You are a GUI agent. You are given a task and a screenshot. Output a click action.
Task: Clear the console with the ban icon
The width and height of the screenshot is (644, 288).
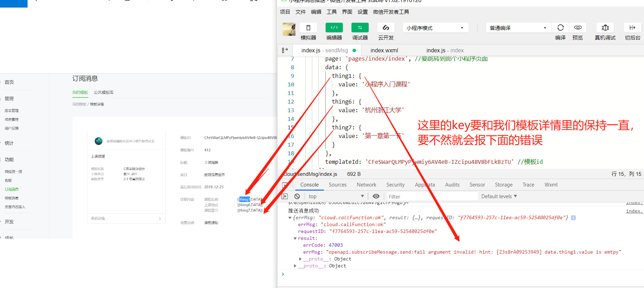point(297,196)
